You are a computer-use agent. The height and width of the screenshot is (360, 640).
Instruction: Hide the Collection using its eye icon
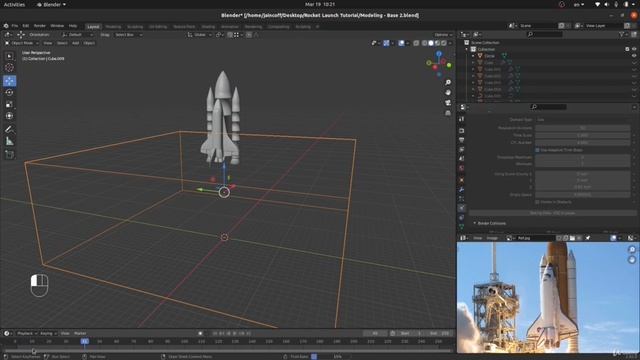point(634,49)
